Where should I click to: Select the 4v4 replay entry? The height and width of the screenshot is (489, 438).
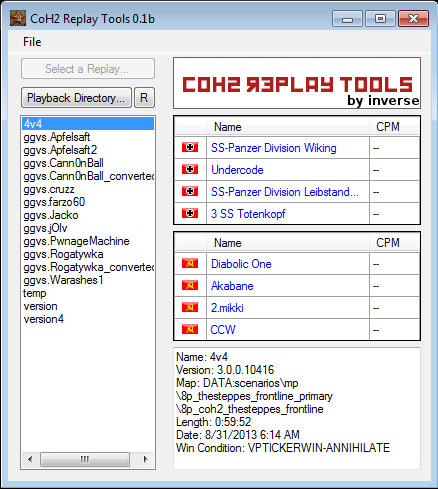point(88,124)
